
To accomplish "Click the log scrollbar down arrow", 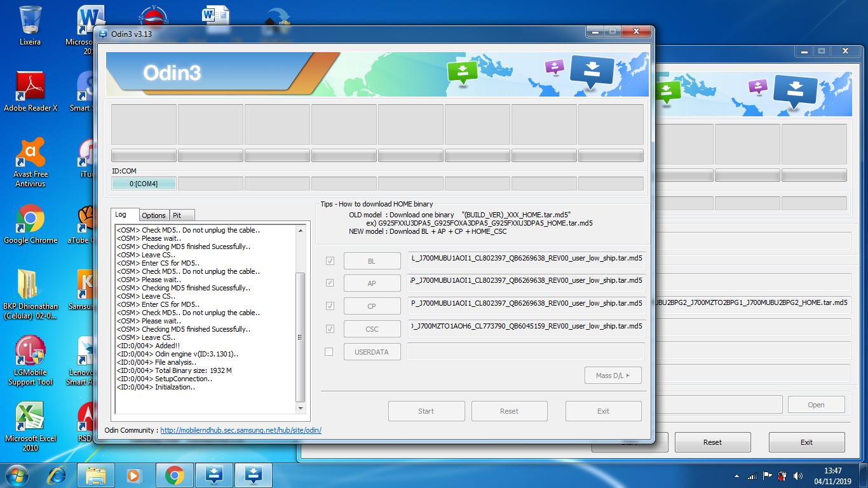I will click(x=301, y=408).
